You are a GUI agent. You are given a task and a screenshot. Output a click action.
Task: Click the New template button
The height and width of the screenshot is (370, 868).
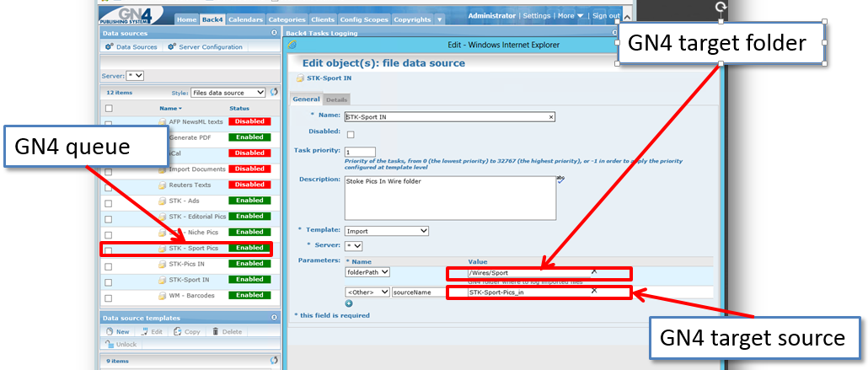tap(117, 332)
